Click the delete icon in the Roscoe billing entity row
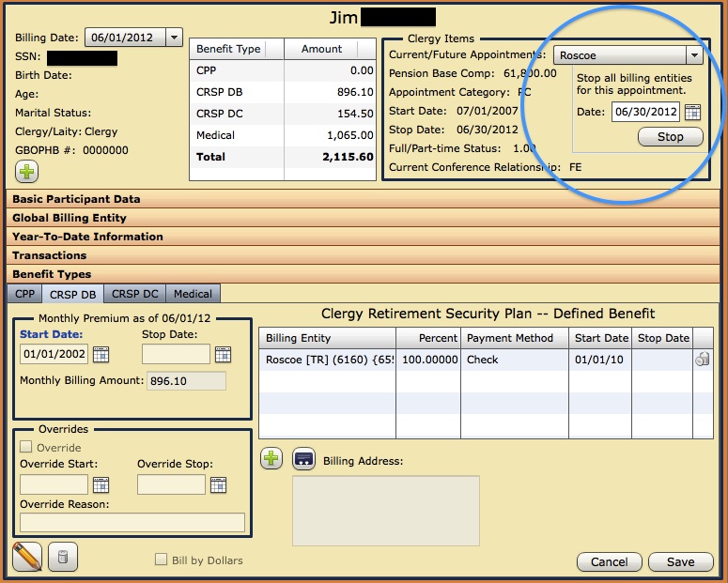This screenshot has width=728, height=583. [x=702, y=360]
